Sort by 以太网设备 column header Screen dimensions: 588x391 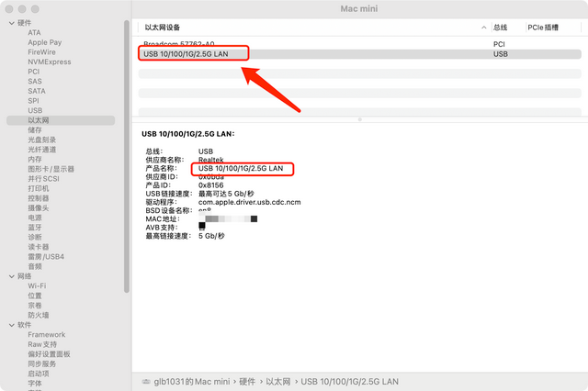pos(163,28)
